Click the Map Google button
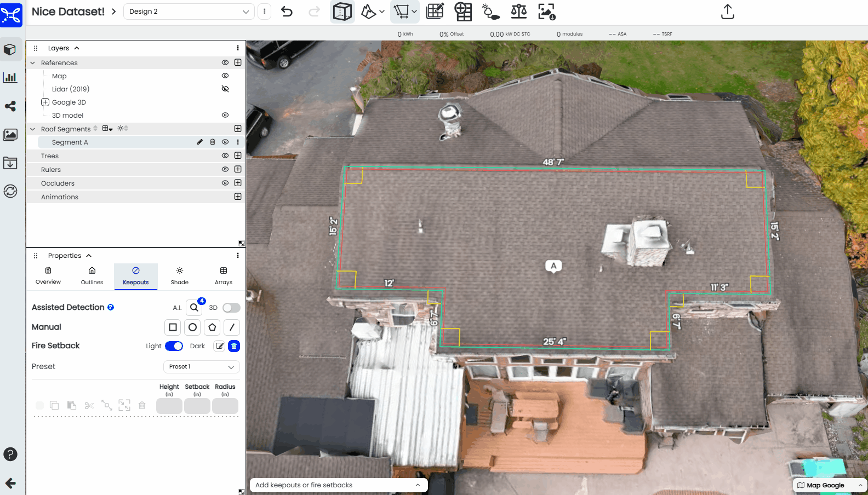The height and width of the screenshot is (495, 868). tap(825, 485)
